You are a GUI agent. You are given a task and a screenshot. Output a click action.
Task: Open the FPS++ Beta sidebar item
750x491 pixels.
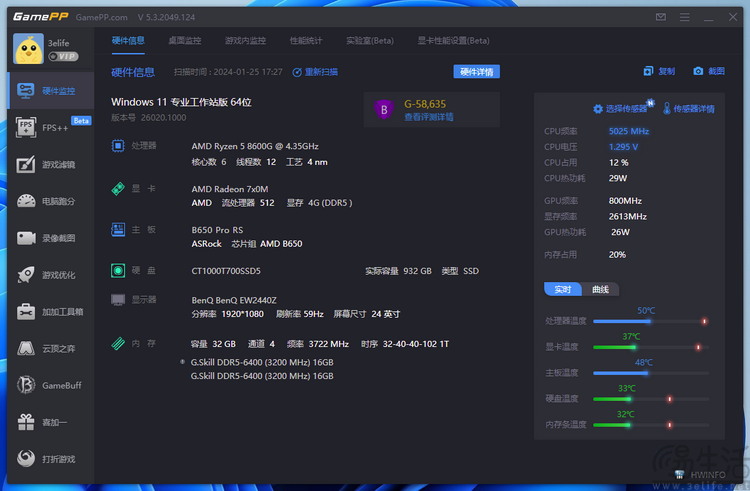click(x=51, y=127)
